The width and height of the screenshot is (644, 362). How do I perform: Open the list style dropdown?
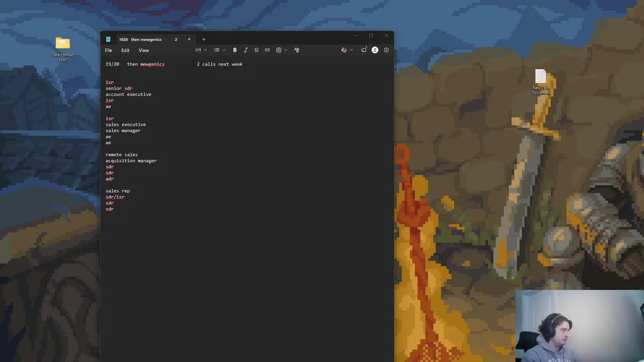tap(220, 50)
